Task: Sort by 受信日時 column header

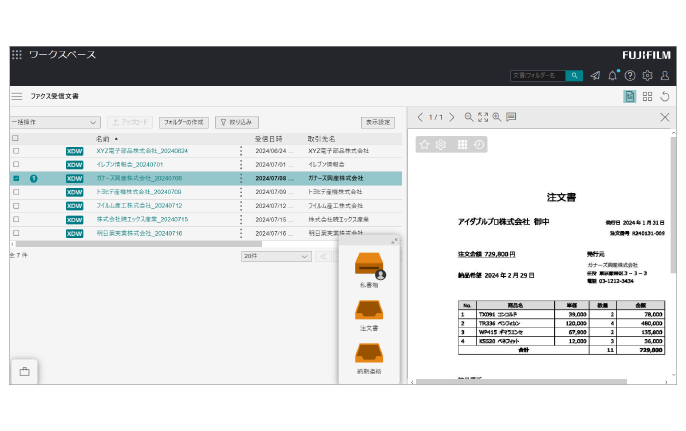Action: 269,139
